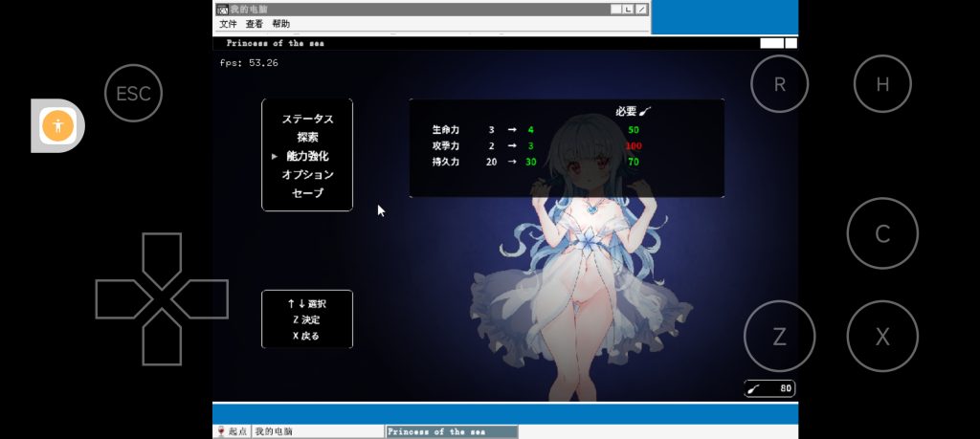Click the 起点 start button in taskbar
This screenshot has width=980, height=439.
pos(232,431)
